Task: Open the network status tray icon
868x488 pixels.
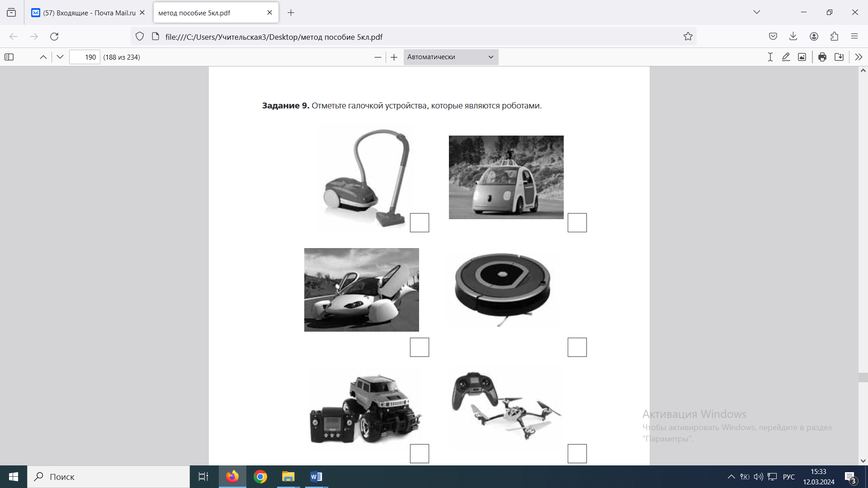Action: 772,477
